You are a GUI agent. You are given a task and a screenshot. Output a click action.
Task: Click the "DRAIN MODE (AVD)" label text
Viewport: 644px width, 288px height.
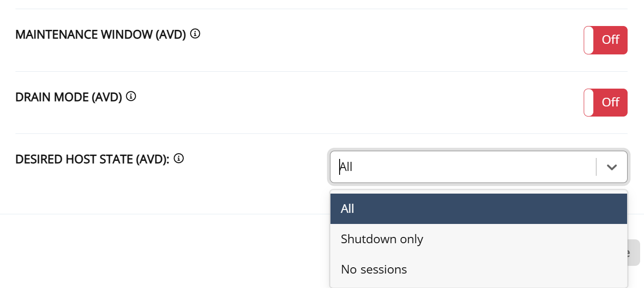[x=69, y=97]
